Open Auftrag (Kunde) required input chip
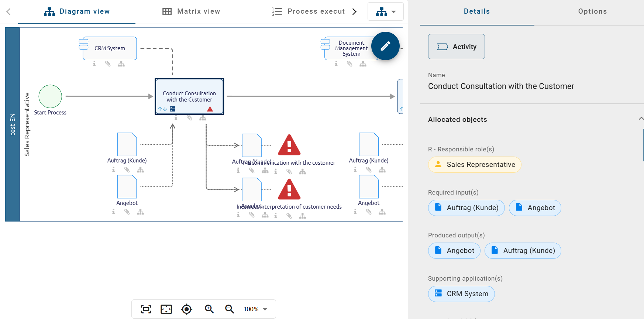This screenshot has height=319, width=644. pos(466,208)
